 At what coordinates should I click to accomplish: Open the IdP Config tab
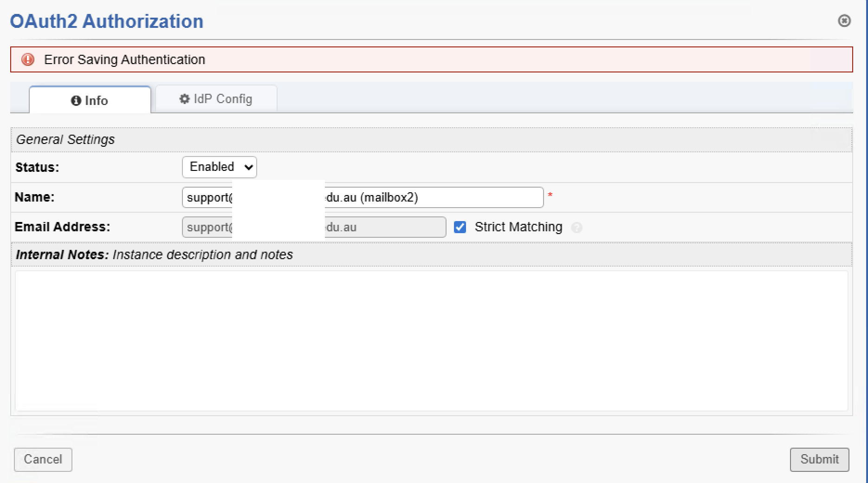216,99
